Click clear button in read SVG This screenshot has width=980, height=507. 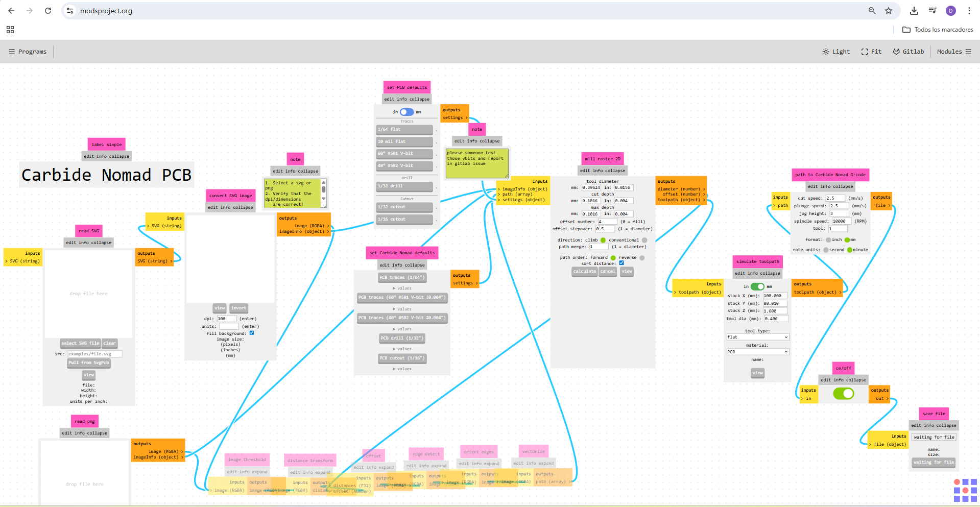[110, 344]
